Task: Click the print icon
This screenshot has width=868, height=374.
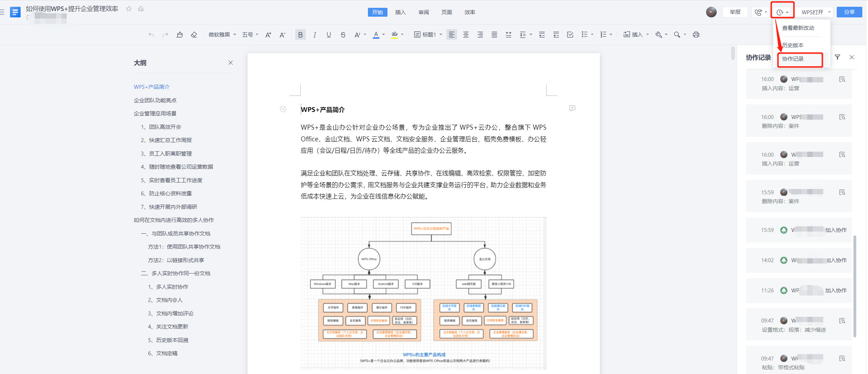Action: click(x=696, y=34)
